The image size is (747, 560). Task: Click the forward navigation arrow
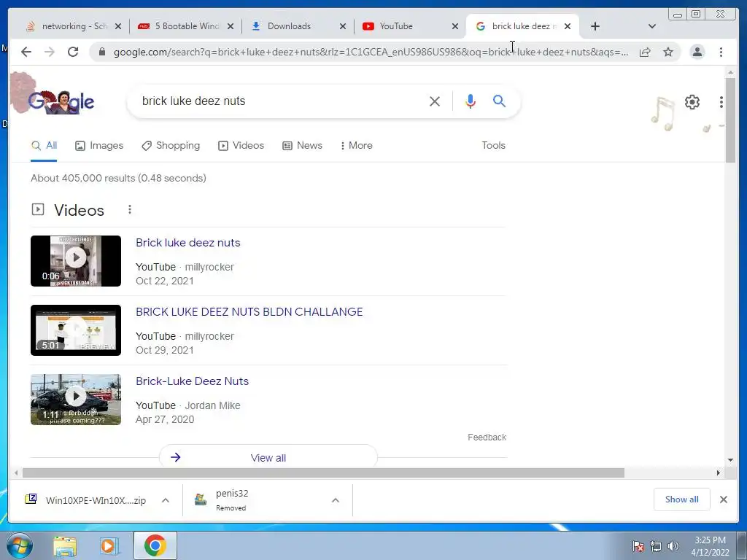pyautogui.click(x=50, y=52)
